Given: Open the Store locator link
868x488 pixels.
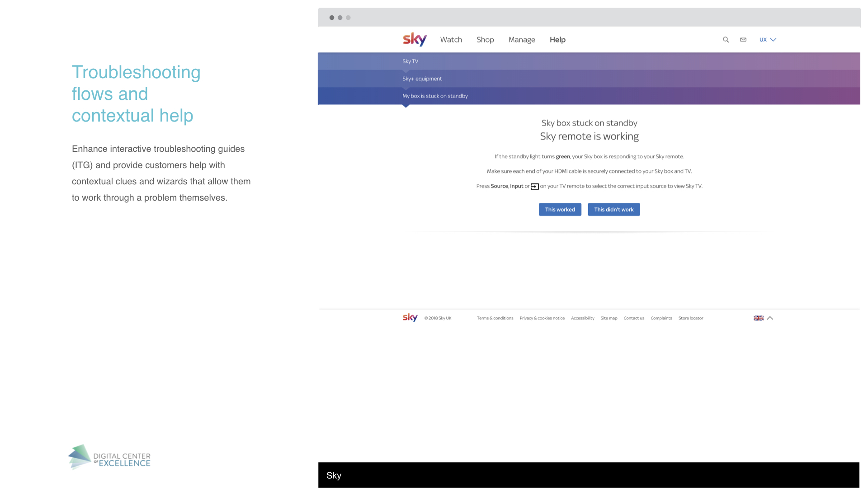Looking at the screenshot, I should pyautogui.click(x=690, y=318).
